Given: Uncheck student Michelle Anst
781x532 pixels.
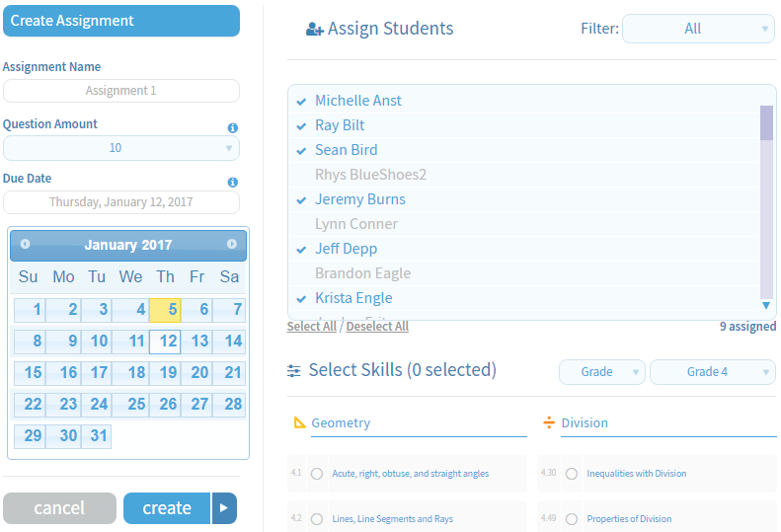Looking at the screenshot, I should (x=357, y=101).
